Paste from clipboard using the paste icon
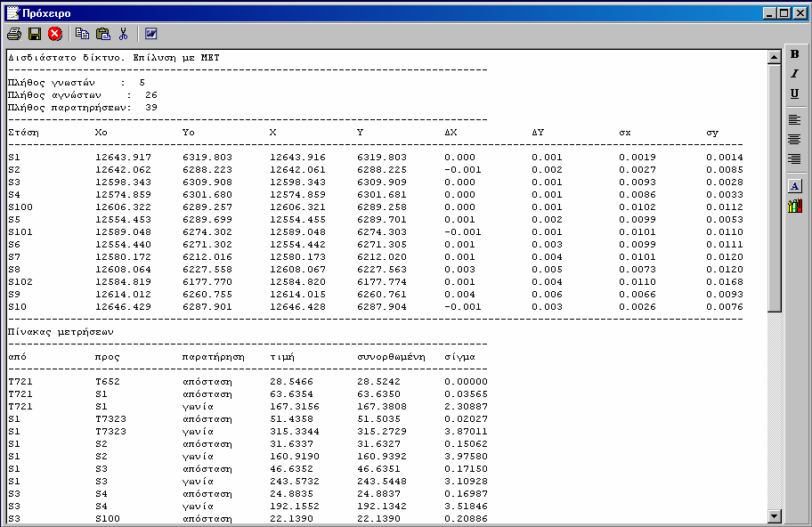Viewport: 812px width, 527px height. click(103, 34)
